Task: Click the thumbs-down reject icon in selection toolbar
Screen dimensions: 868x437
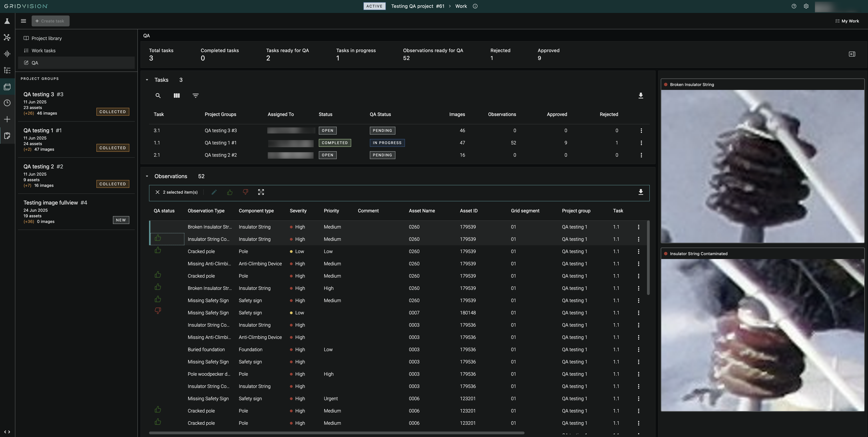Action: pos(245,192)
